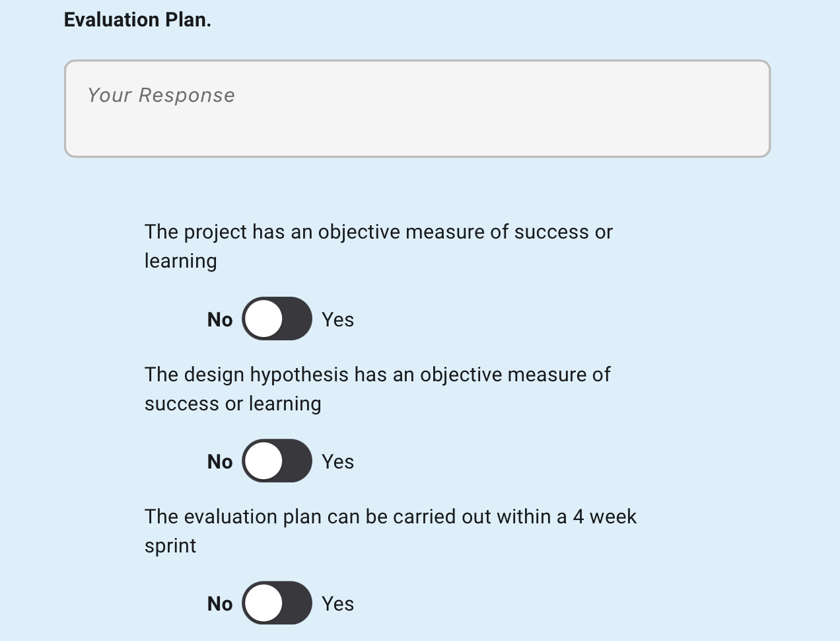Click the "Evaluation Plan." heading
This screenshot has height=641, width=840.
click(x=137, y=20)
